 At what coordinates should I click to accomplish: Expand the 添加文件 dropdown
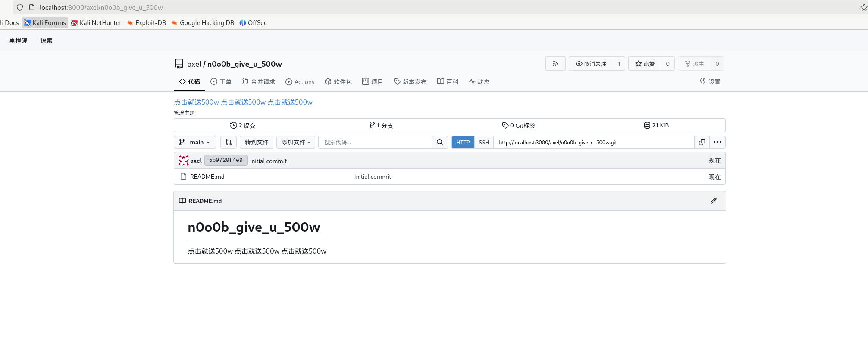[x=296, y=142]
